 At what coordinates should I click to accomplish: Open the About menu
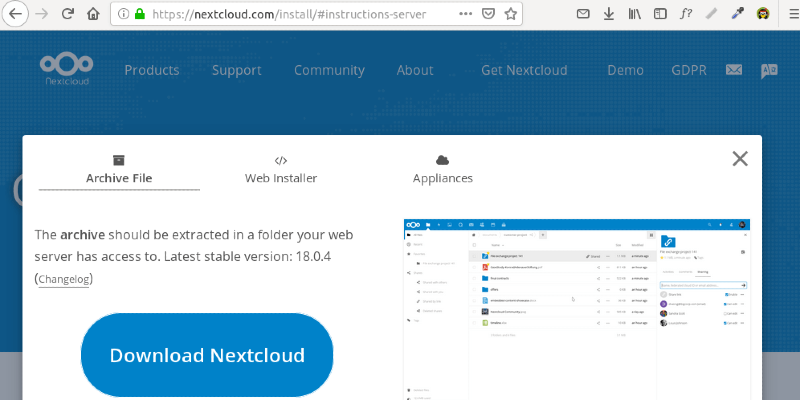click(x=415, y=70)
